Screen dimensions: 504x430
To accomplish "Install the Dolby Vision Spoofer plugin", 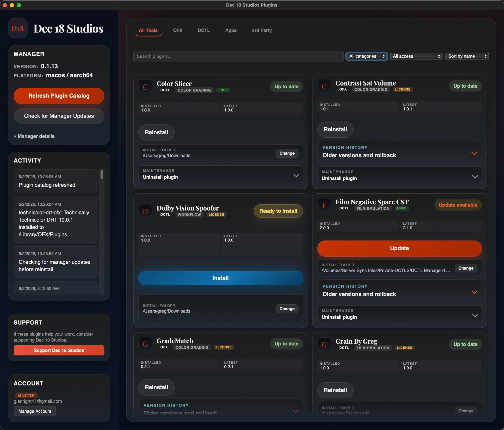I will (x=220, y=278).
